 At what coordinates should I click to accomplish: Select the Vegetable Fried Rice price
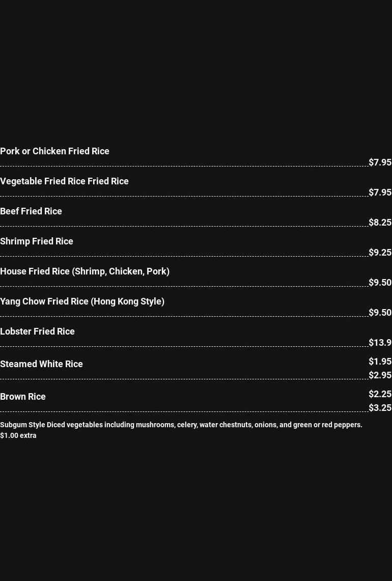tap(380, 192)
